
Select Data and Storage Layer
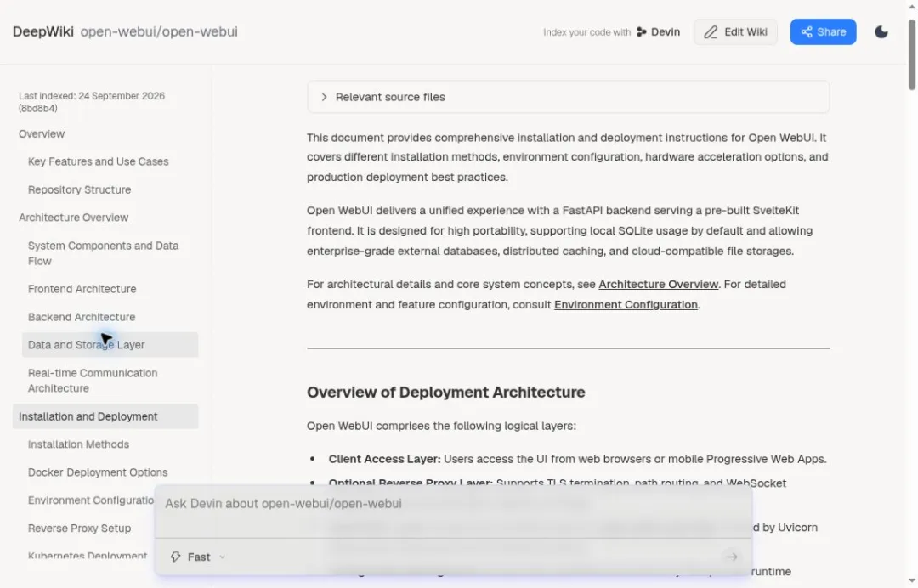tap(110, 345)
